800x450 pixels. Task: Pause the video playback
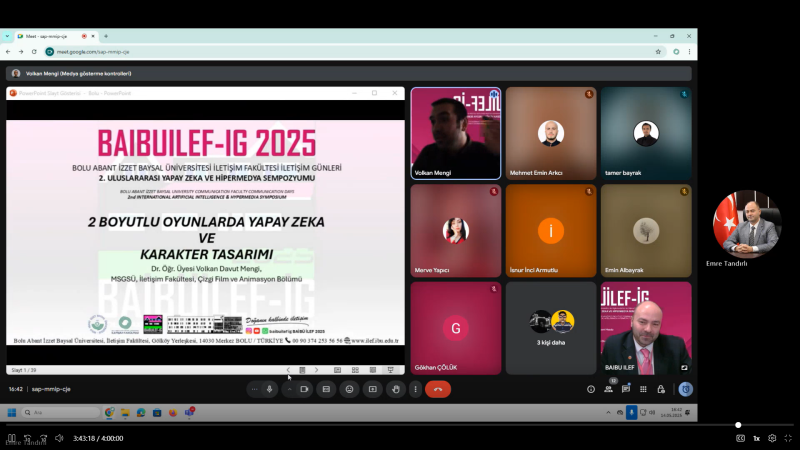pos(11,438)
